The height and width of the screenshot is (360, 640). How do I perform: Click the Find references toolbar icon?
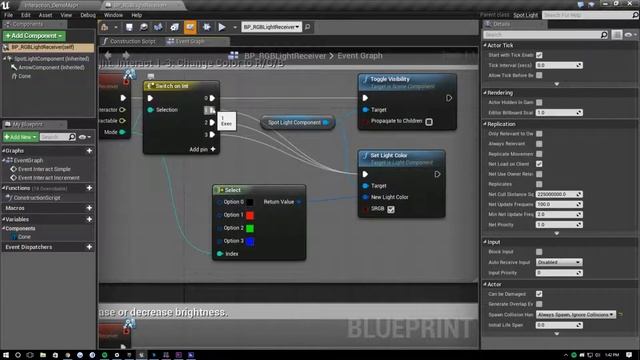158,27
